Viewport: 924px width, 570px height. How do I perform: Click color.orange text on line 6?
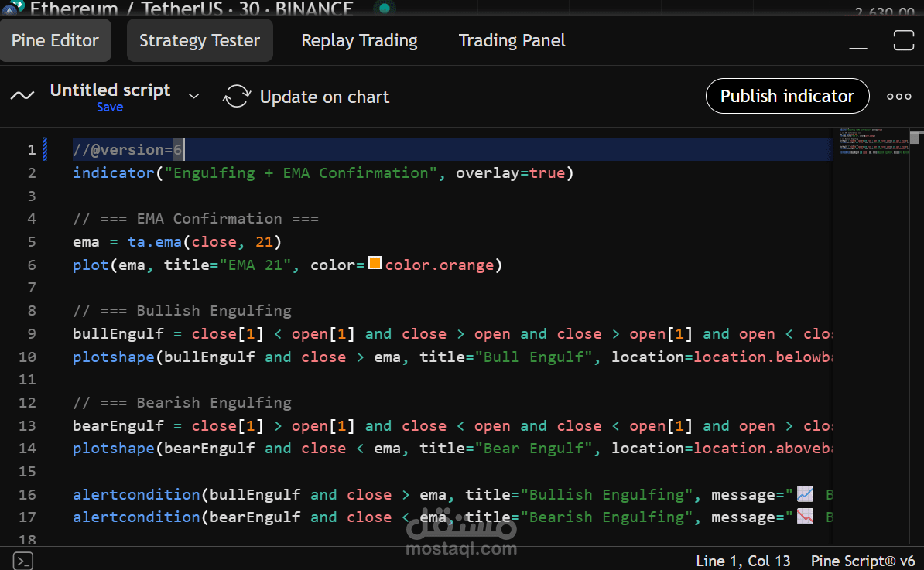pyautogui.click(x=439, y=265)
